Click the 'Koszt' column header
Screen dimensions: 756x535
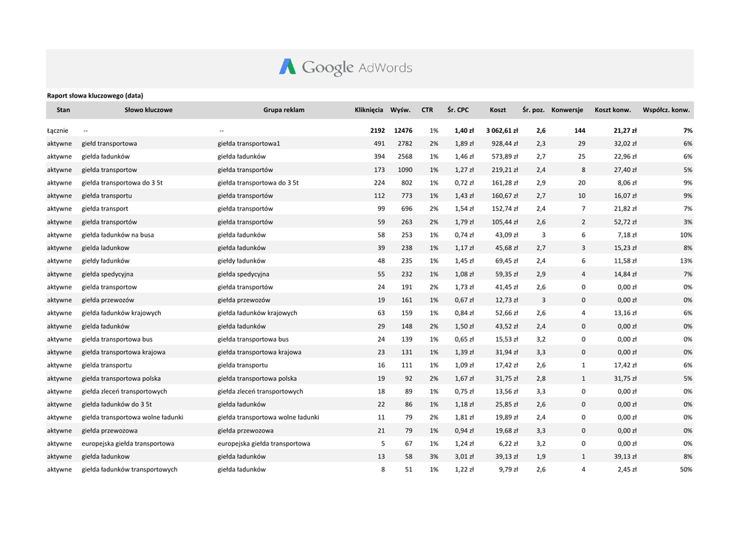(x=498, y=110)
